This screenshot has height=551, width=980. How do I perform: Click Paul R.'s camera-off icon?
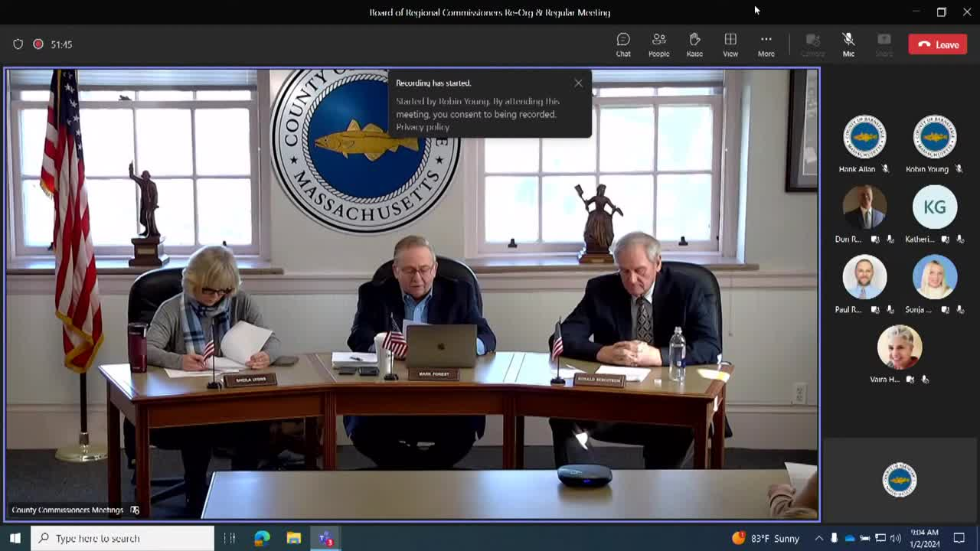(875, 310)
